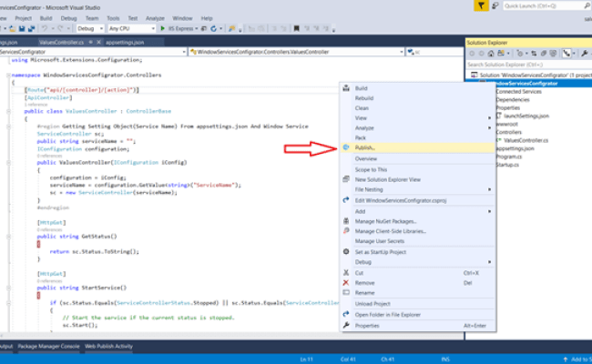The width and height of the screenshot is (592, 364).
Task: Click the Refresh icon in the toolbar
Action: coord(214,29)
